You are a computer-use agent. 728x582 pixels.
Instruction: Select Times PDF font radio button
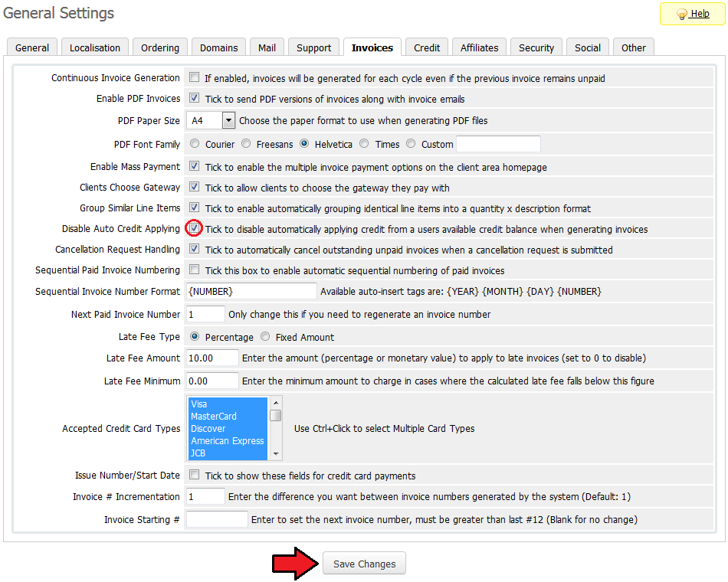(x=365, y=143)
